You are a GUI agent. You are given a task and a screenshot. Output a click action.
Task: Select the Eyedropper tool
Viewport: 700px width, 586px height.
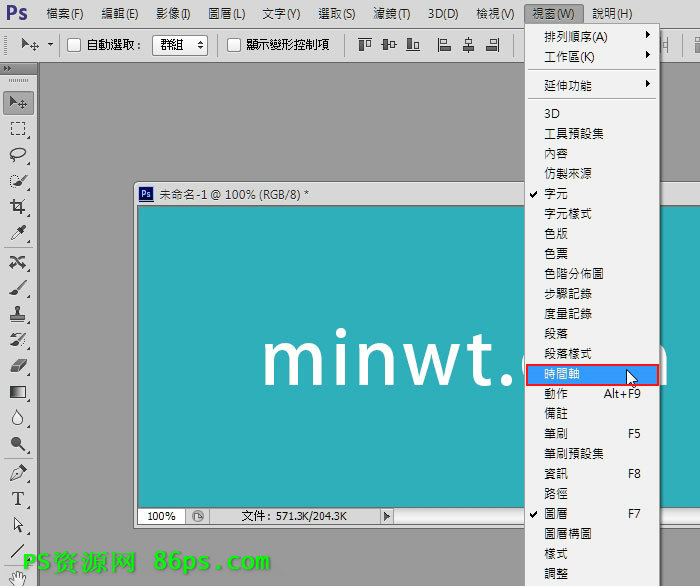[x=18, y=233]
